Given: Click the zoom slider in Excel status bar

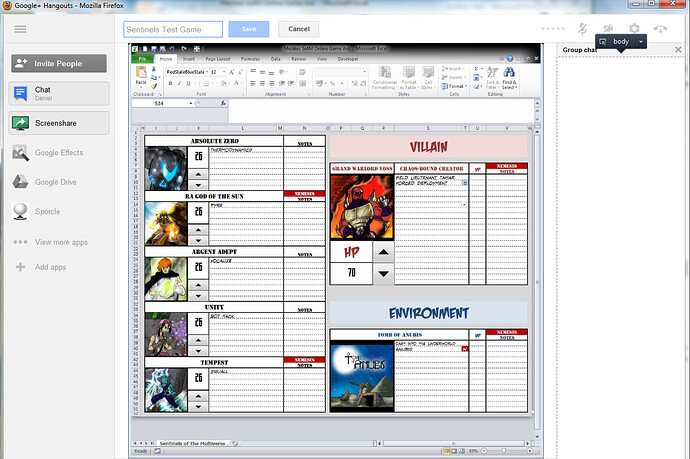Looking at the screenshot, I should 505,451.
